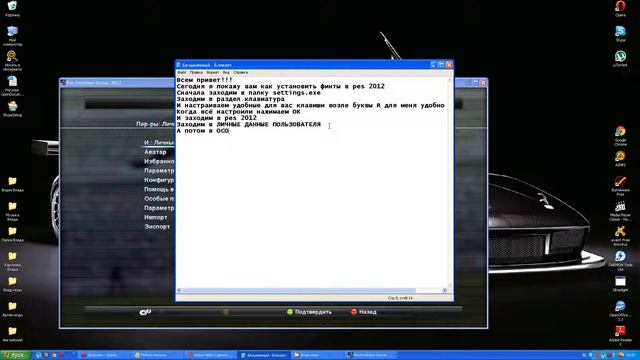Select Помощь в entry in PES menu
This screenshot has height=360, width=640.
point(159,189)
